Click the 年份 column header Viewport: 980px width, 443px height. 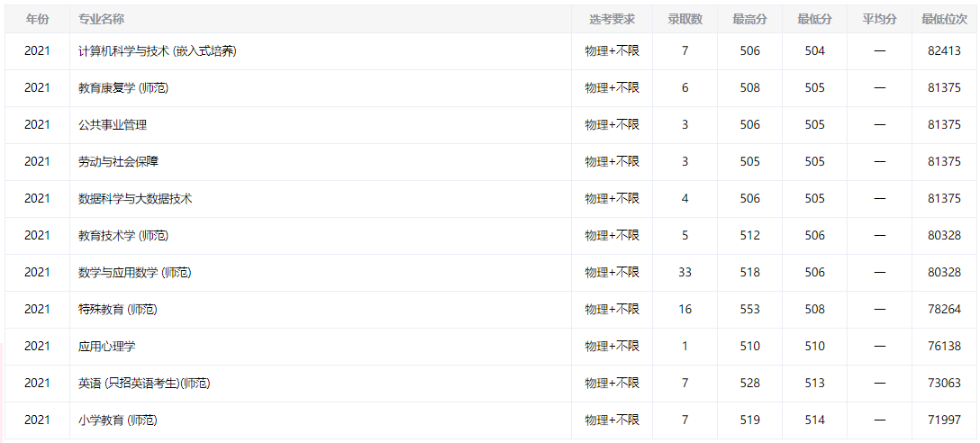(37, 19)
